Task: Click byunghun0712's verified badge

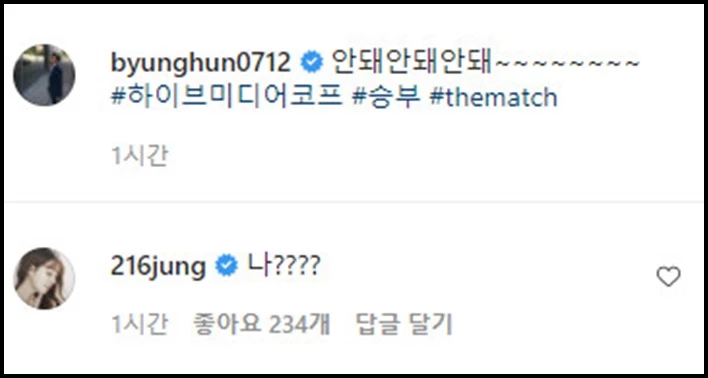Action: click(x=312, y=62)
